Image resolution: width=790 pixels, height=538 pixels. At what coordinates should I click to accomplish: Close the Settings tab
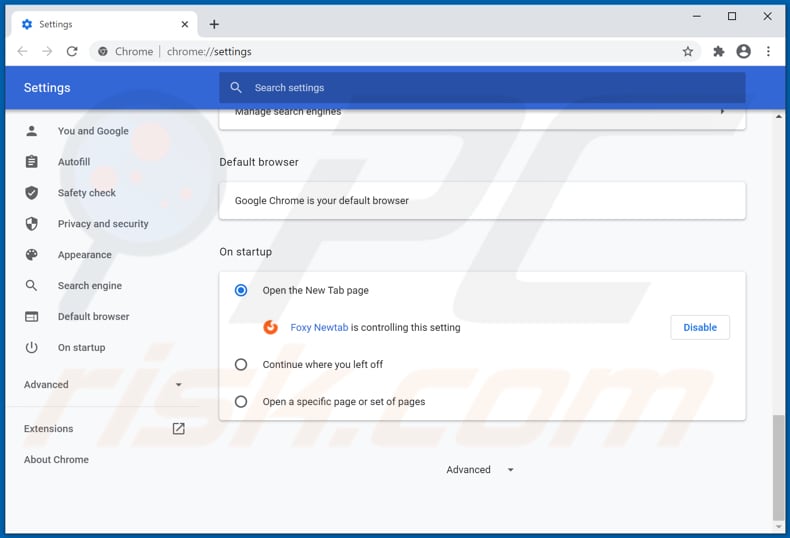click(x=185, y=24)
